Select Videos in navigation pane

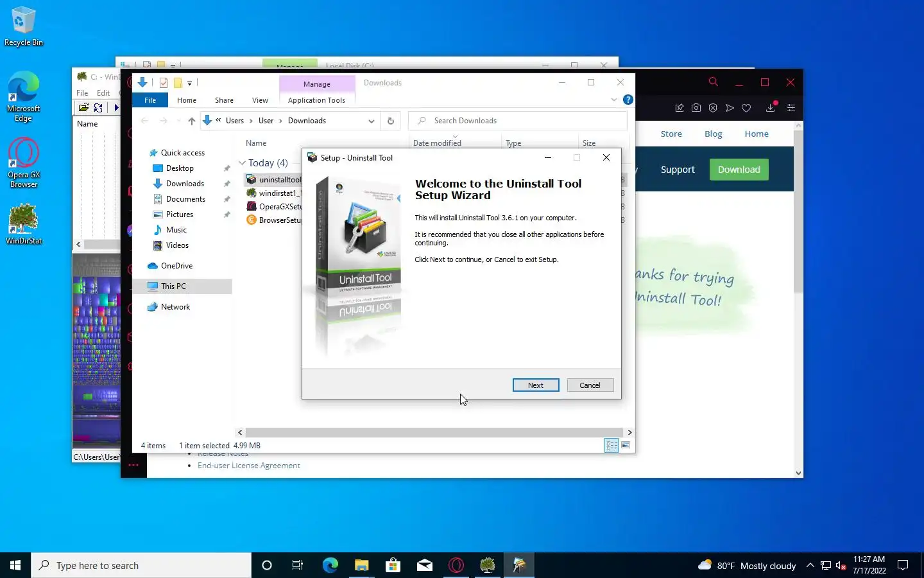point(177,245)
